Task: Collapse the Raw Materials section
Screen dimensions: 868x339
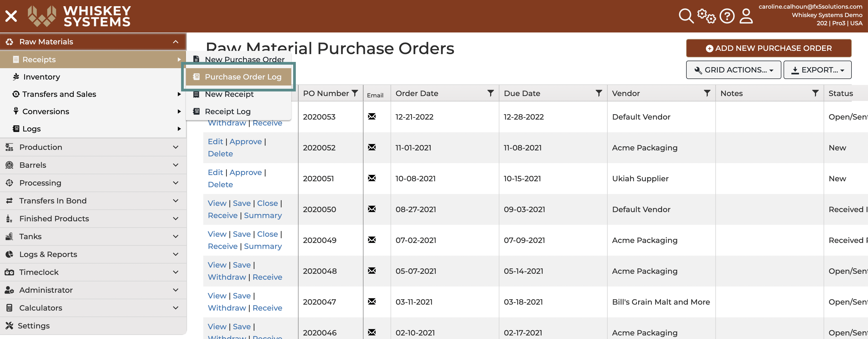Action: coord(93,42)
